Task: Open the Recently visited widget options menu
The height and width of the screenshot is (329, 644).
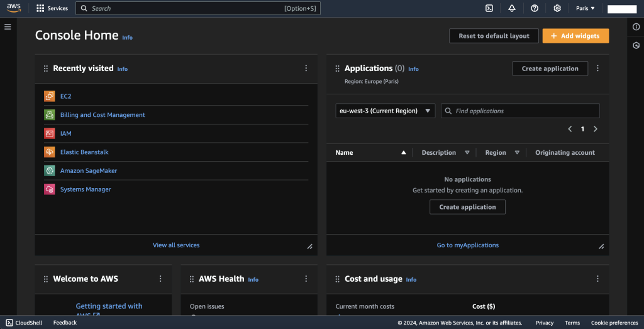Action: [306, 68]
